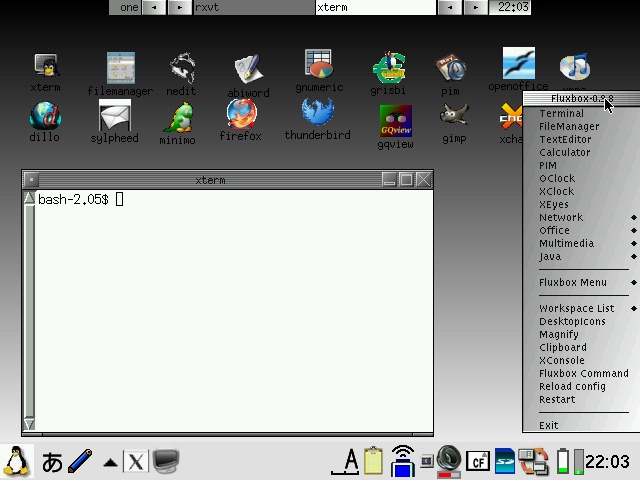Click Exit in the Fluxbox menu
The image size is (640, 480).
[x=548, y=425]
